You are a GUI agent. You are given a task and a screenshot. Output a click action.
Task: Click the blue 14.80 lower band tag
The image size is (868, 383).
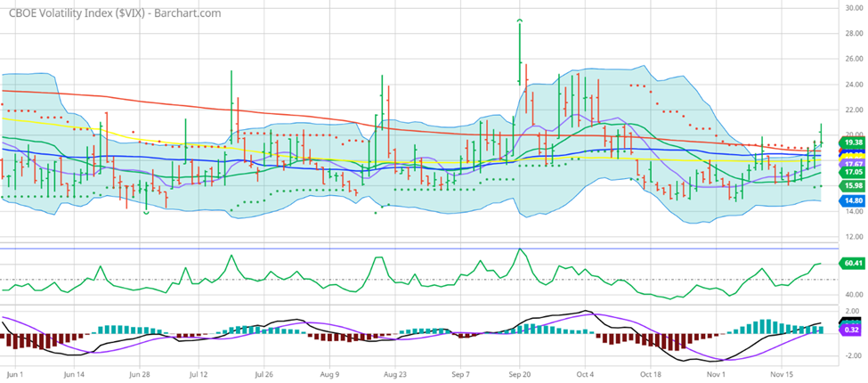(852, 201)
